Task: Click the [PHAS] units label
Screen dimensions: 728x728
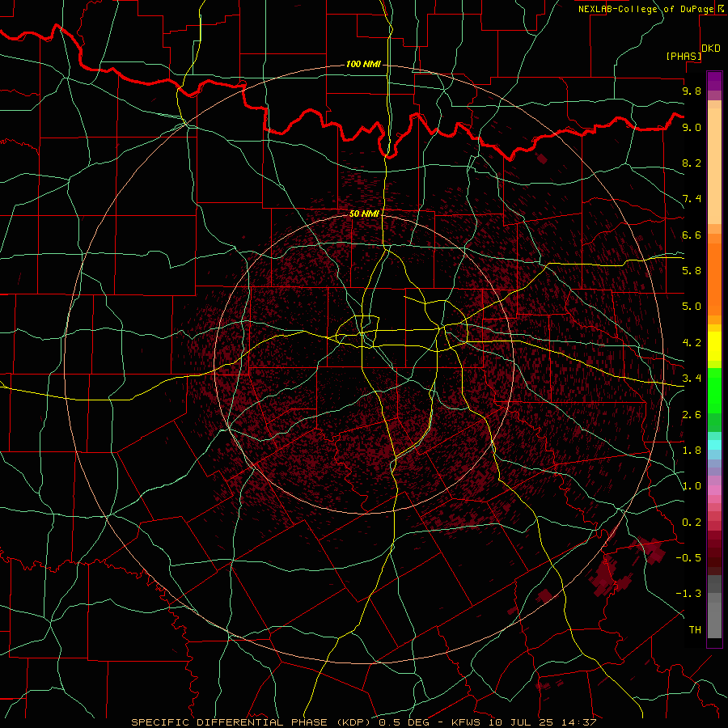Action: point(684,56)
